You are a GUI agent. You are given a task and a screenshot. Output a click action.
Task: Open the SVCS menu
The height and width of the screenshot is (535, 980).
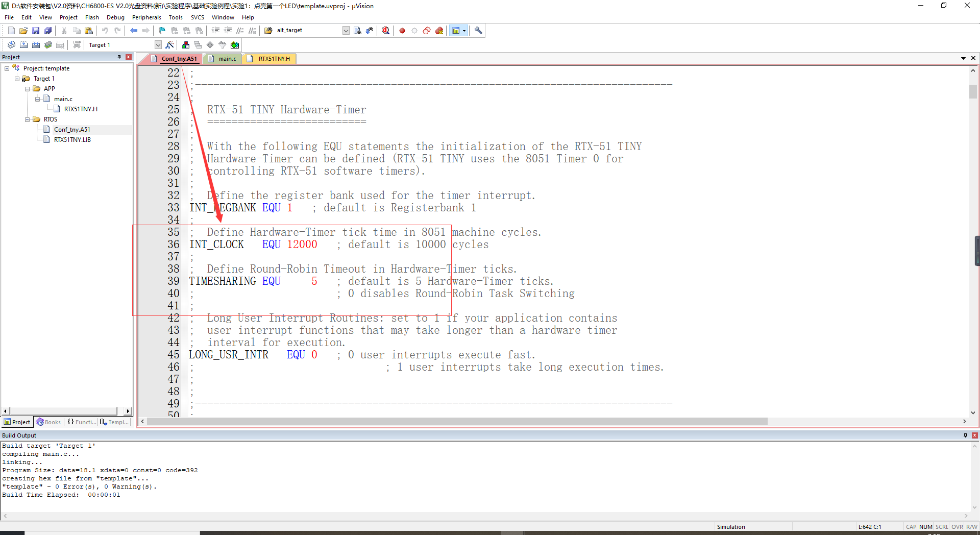(198, 17)
